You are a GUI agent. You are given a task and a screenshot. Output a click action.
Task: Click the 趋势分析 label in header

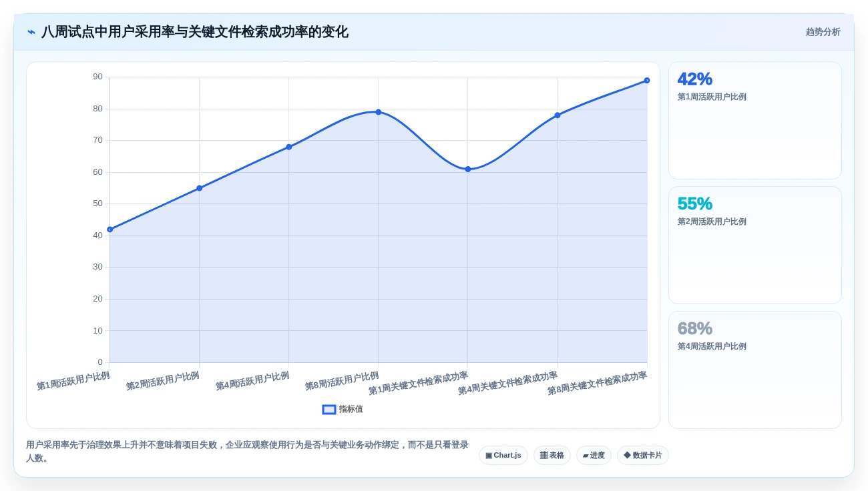click(823, 32)
